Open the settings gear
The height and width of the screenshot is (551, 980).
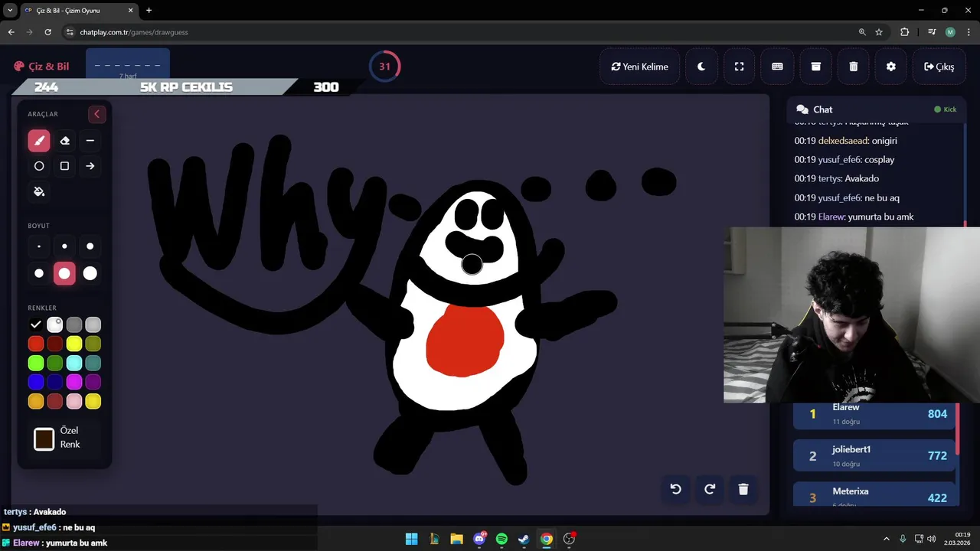click(x=891, y=67)
